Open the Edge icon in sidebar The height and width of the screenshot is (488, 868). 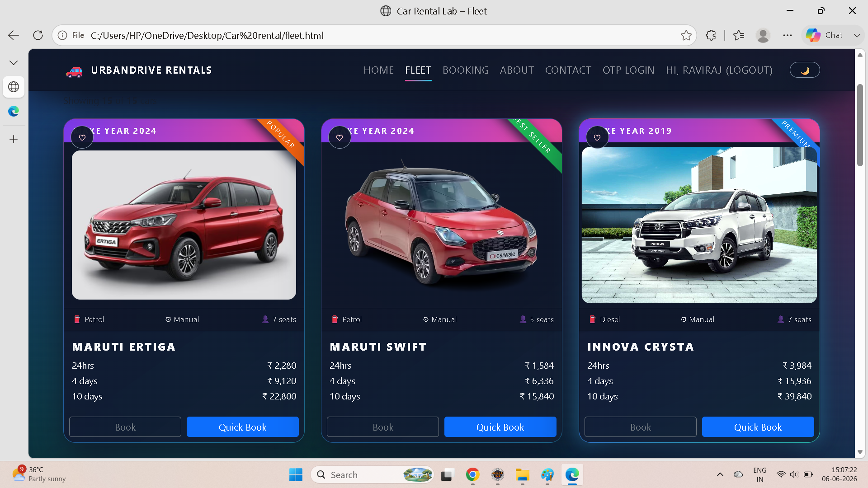coord(14,111)
